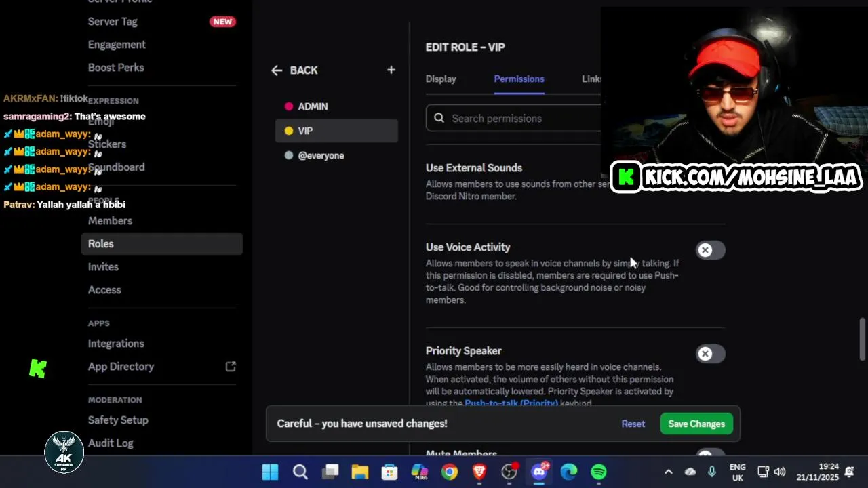Open Task View in taskbar
This screenshot has height=488, width=868.
[x=330, y=472]
